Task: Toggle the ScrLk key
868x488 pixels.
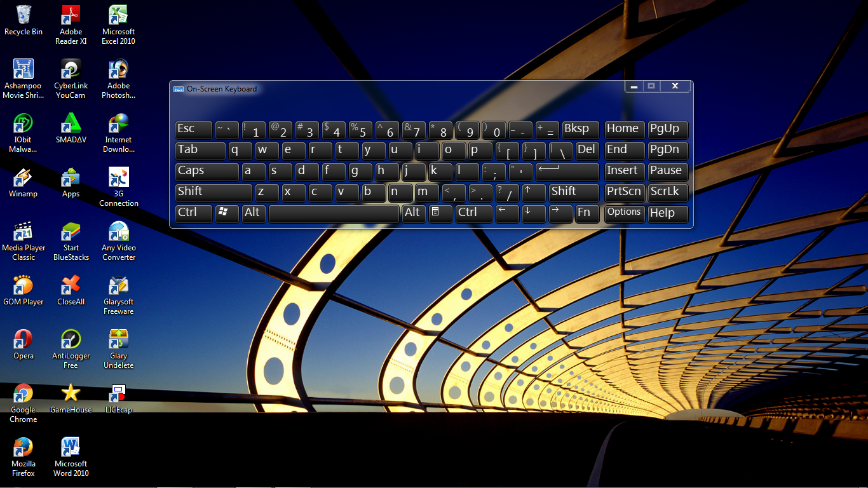Action: point(667,193)
